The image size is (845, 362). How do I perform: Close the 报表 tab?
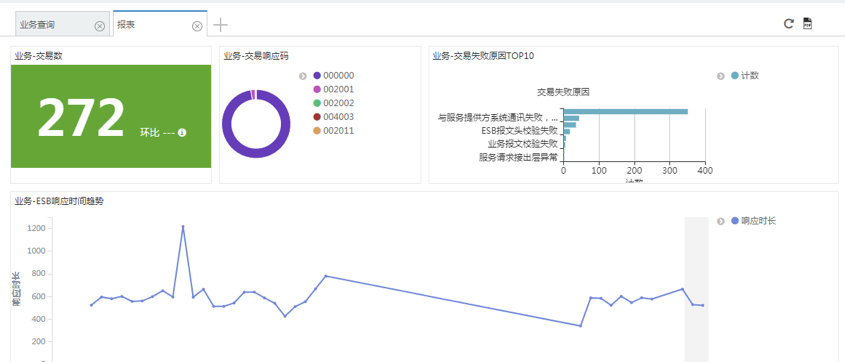tap(197, 26)
